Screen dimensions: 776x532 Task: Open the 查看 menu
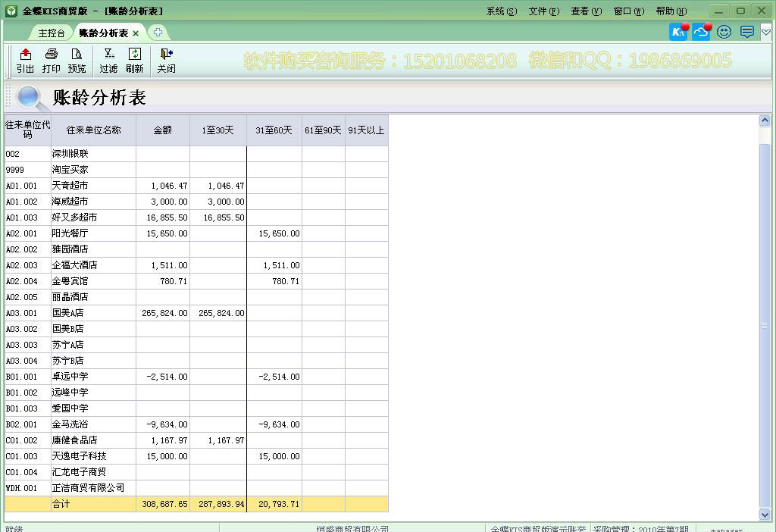[586, 11]
